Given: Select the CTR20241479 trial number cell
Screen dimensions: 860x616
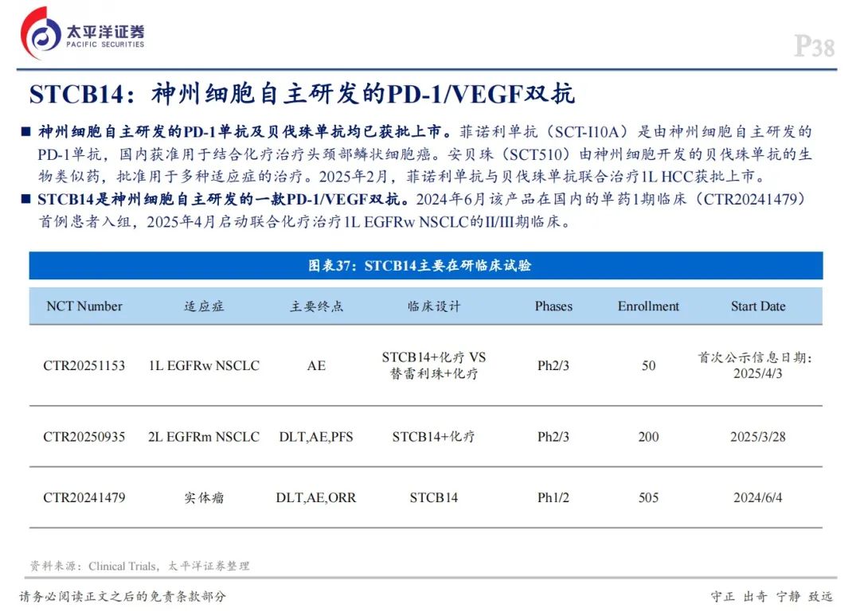Looking at the screenshot, I should 84,497.
